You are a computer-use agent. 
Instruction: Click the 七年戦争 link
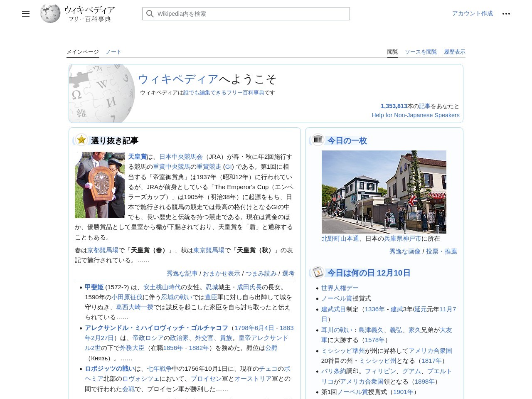(159, 369)
